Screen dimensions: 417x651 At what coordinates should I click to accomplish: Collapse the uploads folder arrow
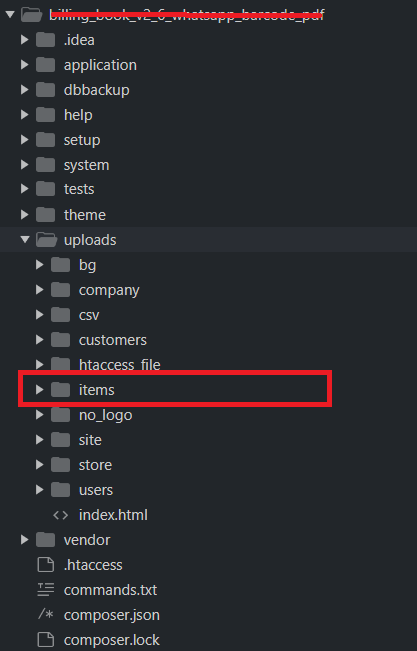coord(25,240)
